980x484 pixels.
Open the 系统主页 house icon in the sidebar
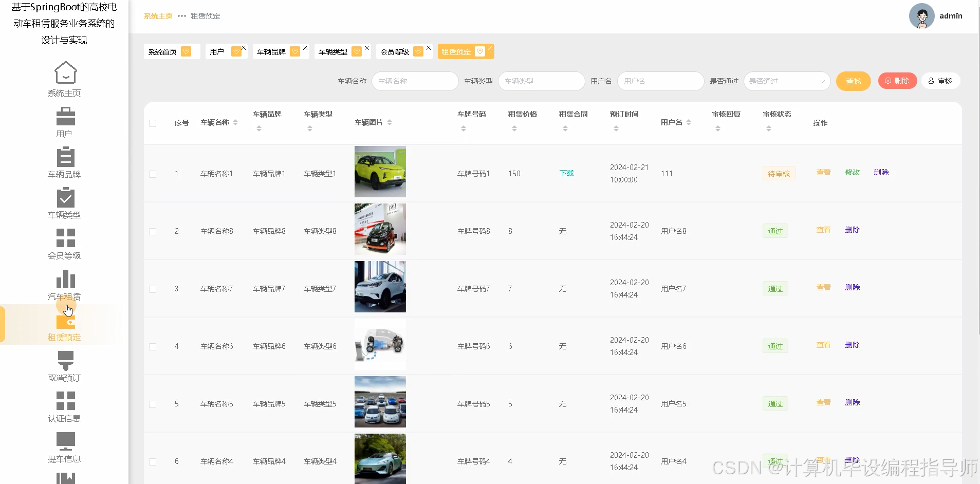coord(65,72)
